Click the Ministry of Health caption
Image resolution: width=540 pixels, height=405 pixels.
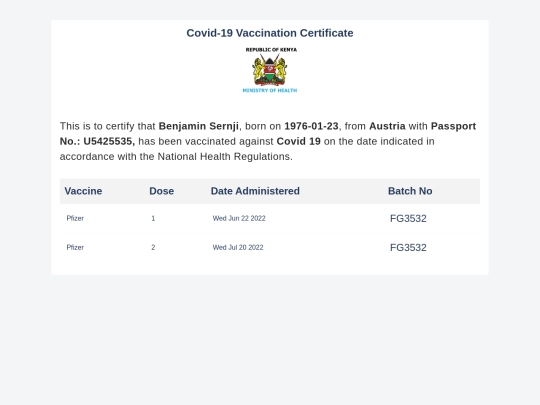tap(270, 91)
